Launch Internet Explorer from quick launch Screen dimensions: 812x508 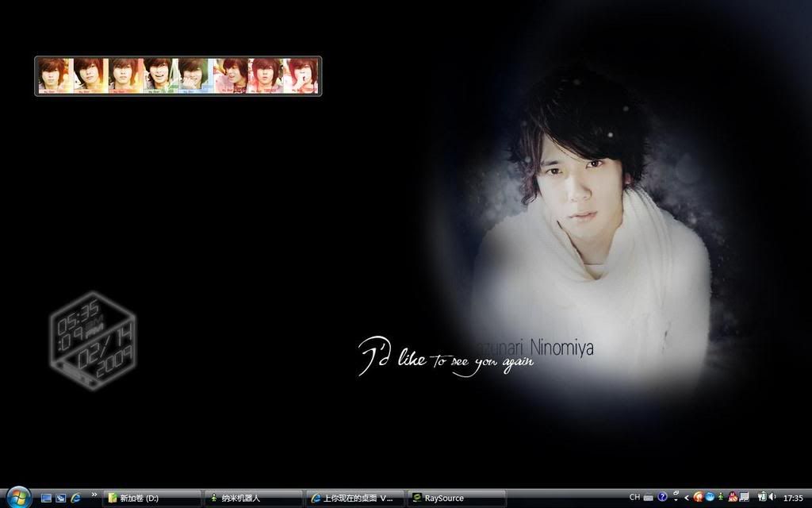75,498
